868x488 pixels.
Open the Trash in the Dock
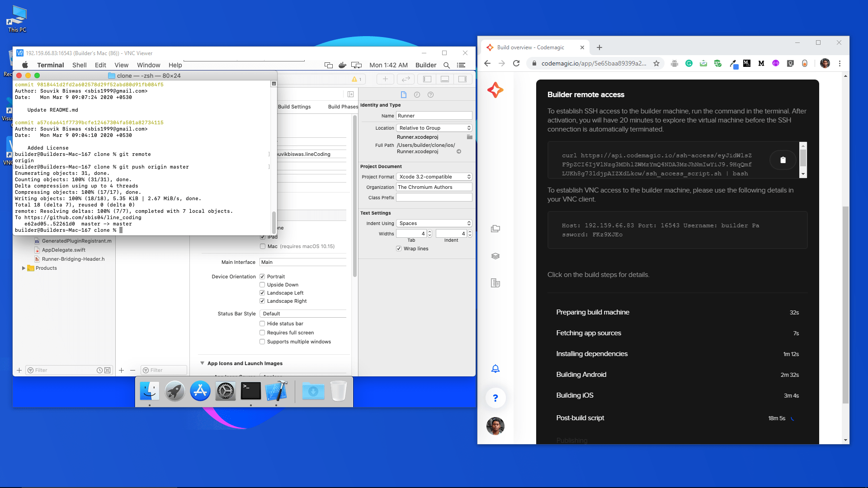[339, 391]
